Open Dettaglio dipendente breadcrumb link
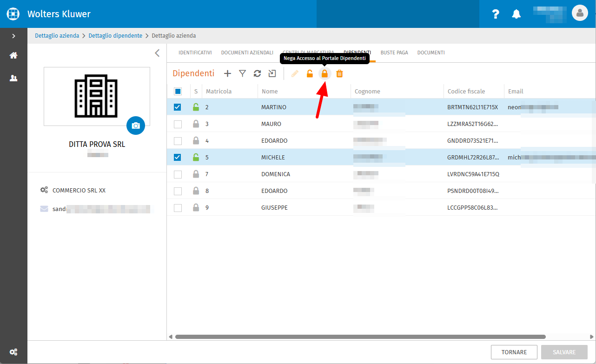Screen dimensions: 596x364 (115, 36)
